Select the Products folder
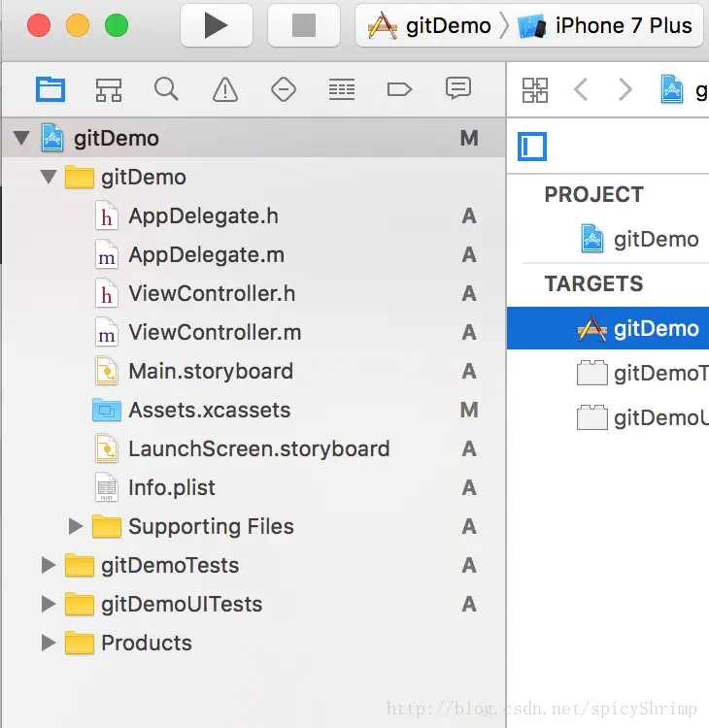709x728 pixels. tap(253, 643)
